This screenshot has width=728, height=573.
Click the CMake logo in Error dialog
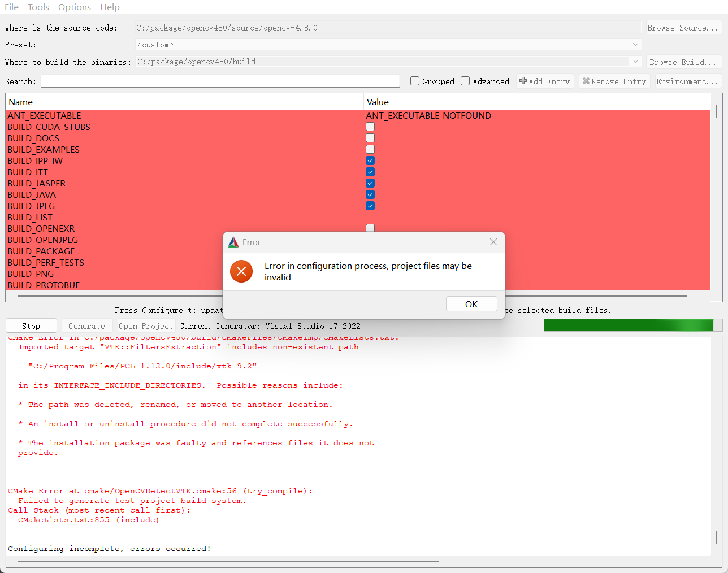point(233,242)
